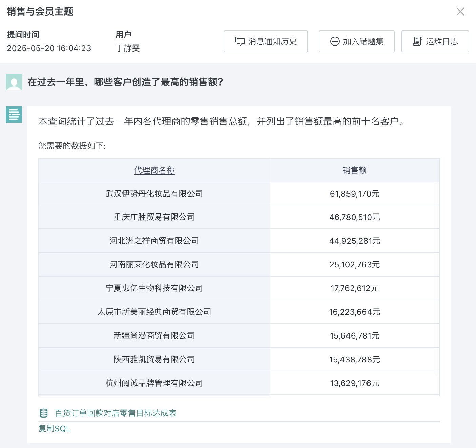Select the 河北洲之祥商贸有限公司 cell
The image size is (476, 448).
point(154,241)
